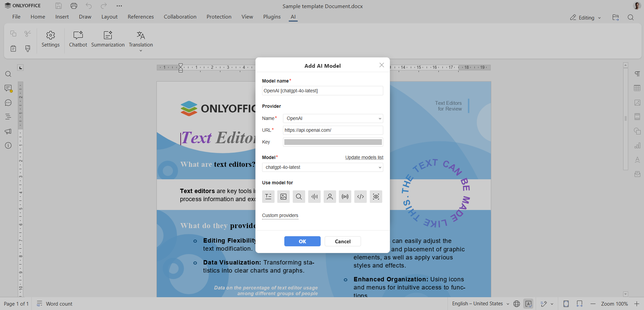Switch to the Home tab
The width and height of the screenshot is (644, 310).
pos(38,17)
